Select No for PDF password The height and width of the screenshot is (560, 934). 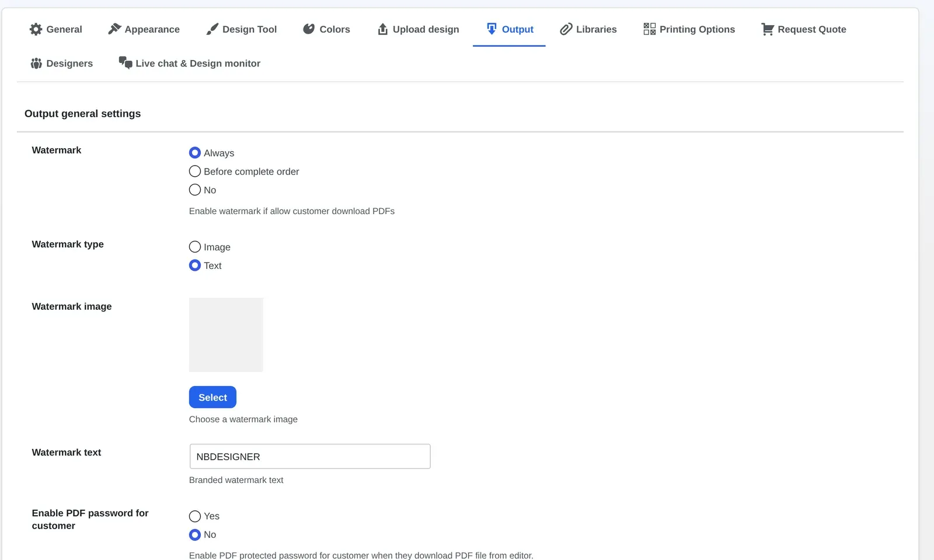click(x=195, y=535)
